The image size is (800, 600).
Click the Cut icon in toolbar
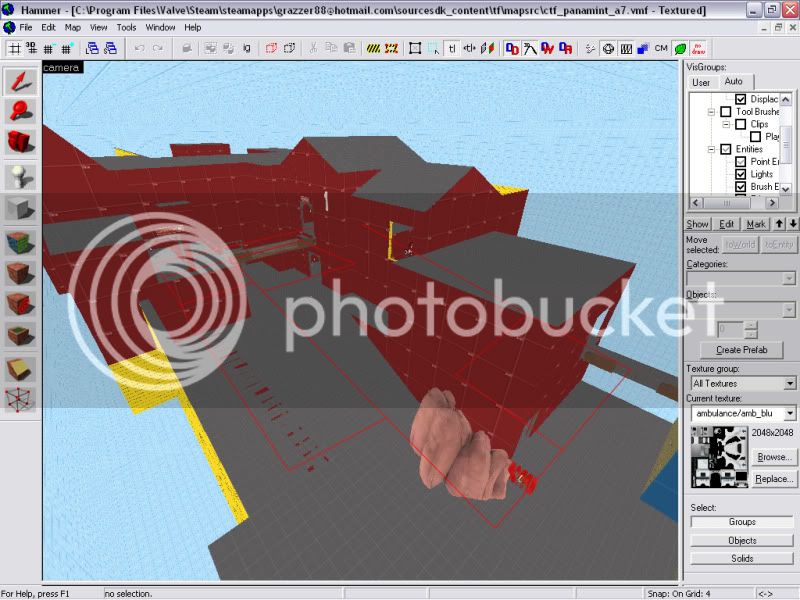pos(313,48)
